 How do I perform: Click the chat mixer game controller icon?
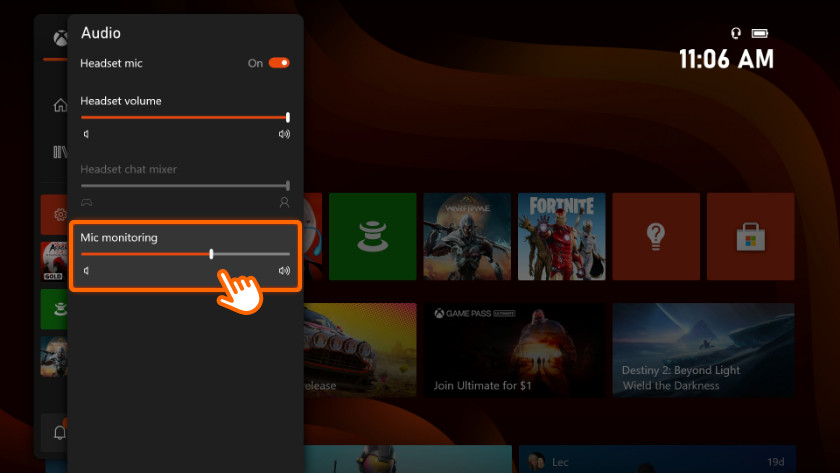point(87,202)
